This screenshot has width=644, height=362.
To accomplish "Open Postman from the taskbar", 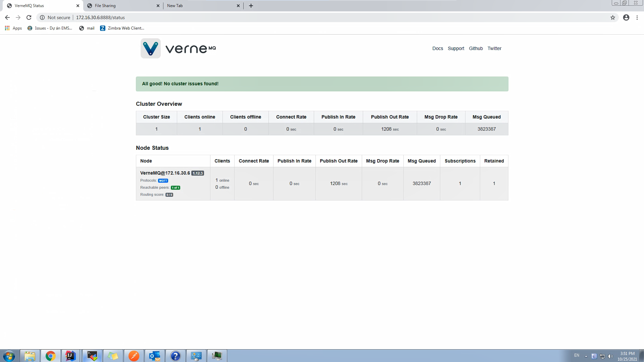I will click(x=134, y=356).
